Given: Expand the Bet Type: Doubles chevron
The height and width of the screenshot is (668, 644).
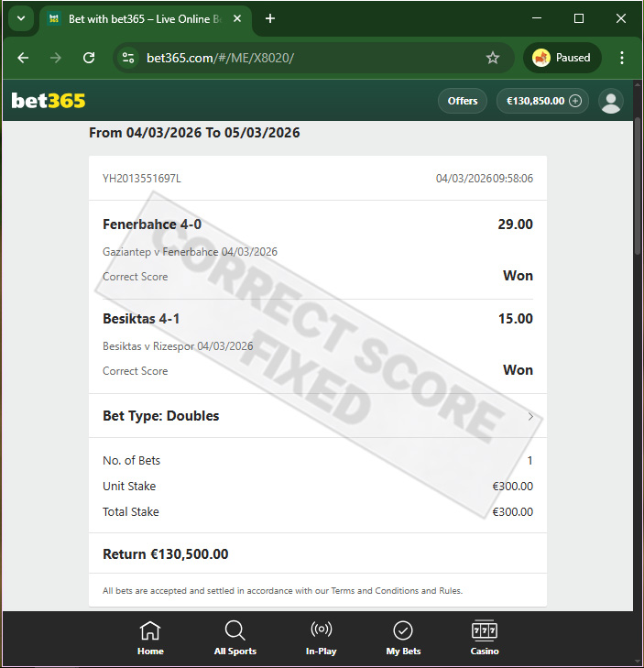Looking at the screenshot, I should (x=530, y=416).
